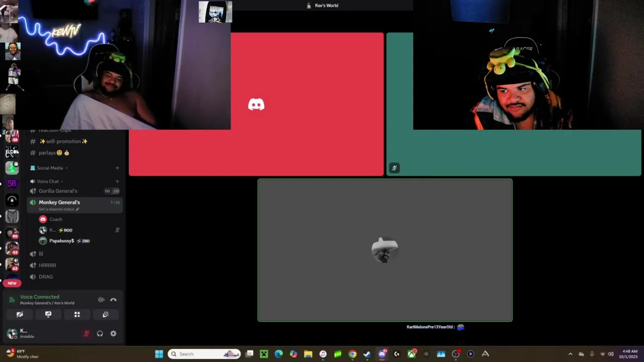Start sharing your screen
644x362 pixels.
[48, 314]
